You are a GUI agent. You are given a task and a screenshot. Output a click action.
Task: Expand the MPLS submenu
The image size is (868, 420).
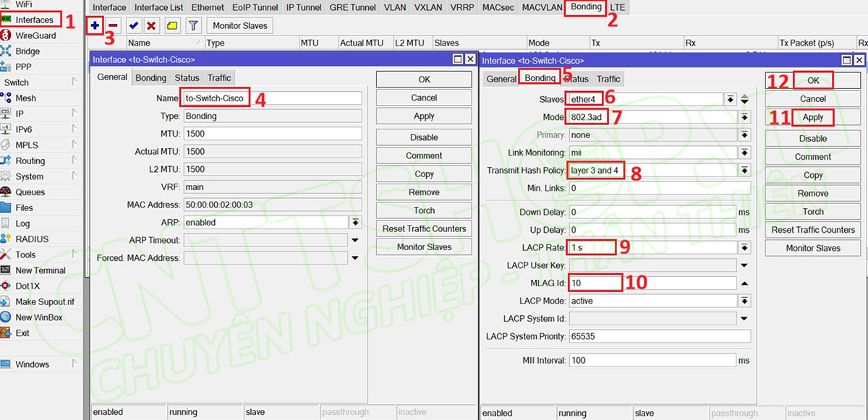tap(74, 145)
